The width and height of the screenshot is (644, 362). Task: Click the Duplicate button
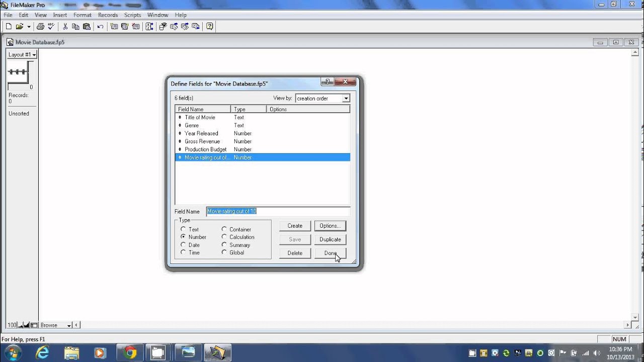(x=330, y=239)
